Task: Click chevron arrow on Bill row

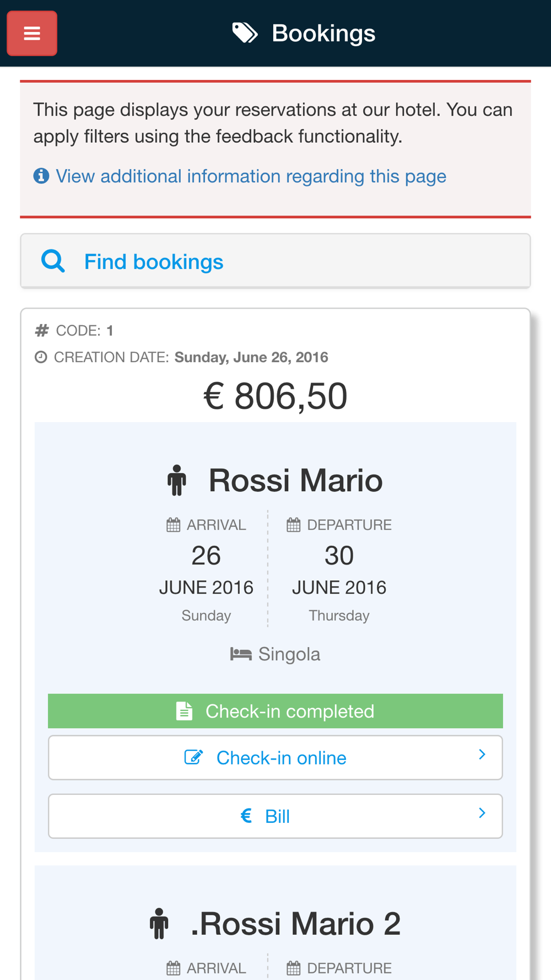Action: [x=482, y=813]
